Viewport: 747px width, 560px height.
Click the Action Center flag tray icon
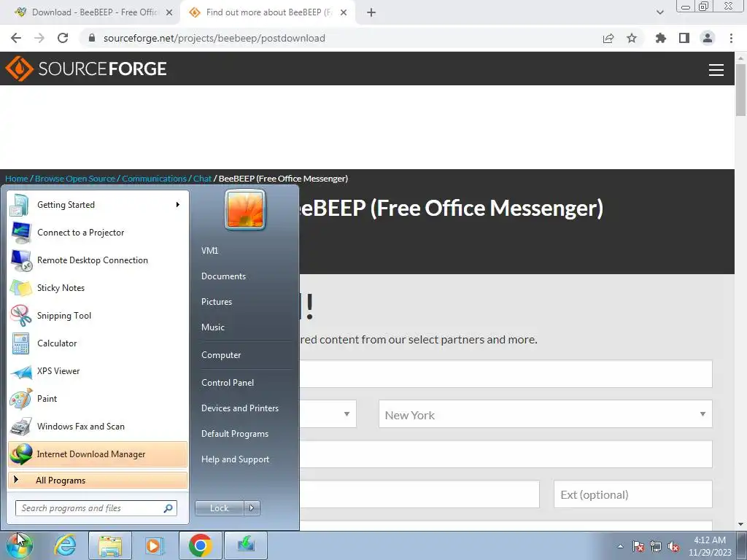[x=638, y=546]
